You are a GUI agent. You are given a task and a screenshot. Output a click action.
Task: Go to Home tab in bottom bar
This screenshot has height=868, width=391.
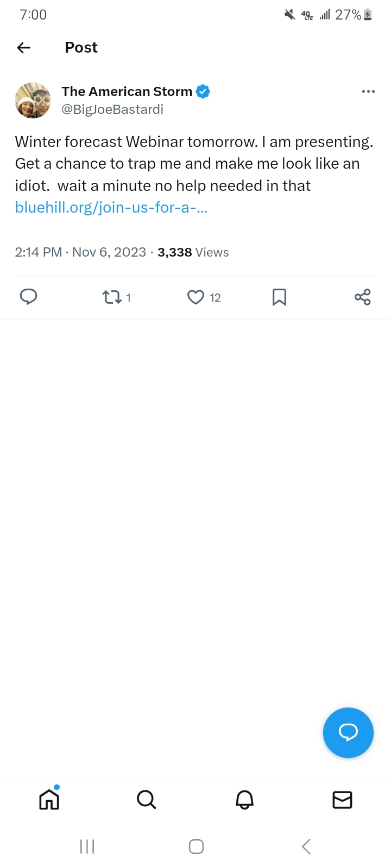click(x=49, y=800)
